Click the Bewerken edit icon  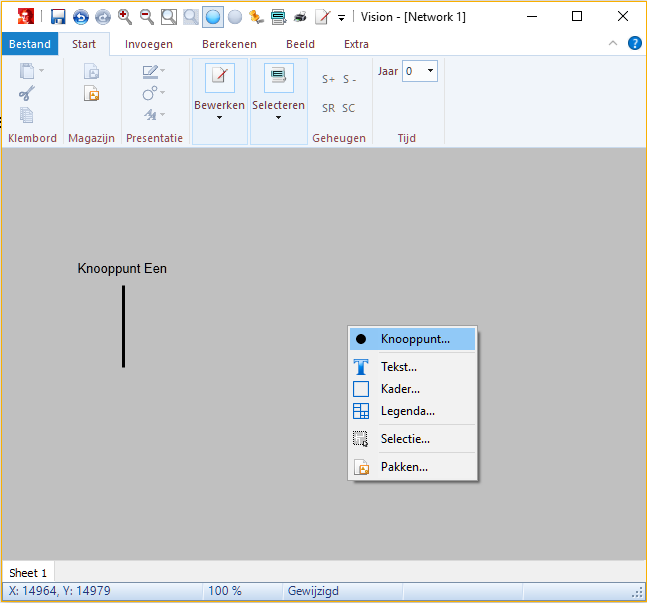[219, 78]
